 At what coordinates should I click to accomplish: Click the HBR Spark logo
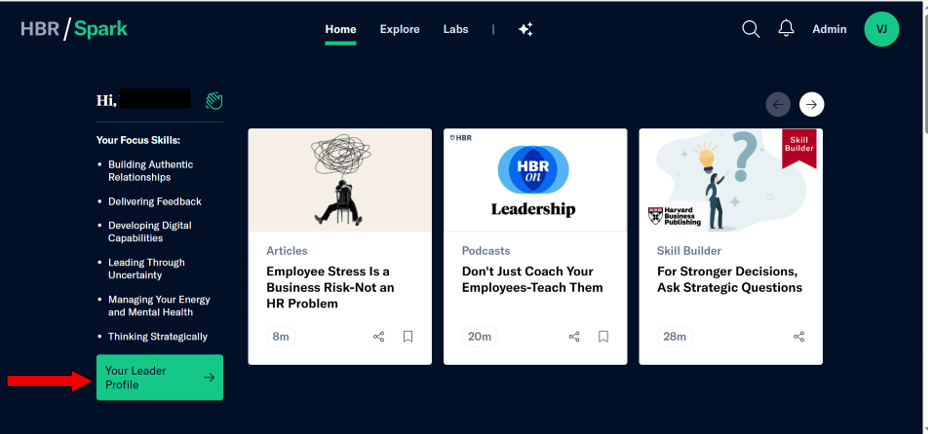[x=74, y=29]
